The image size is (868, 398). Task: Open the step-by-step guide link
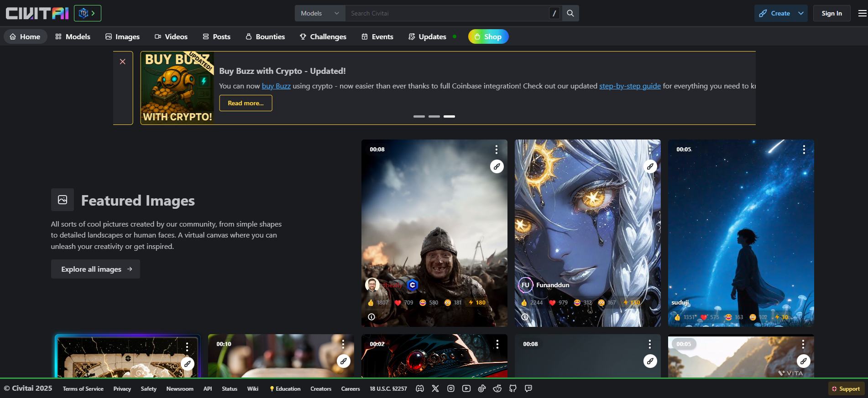tap(630, 86)
